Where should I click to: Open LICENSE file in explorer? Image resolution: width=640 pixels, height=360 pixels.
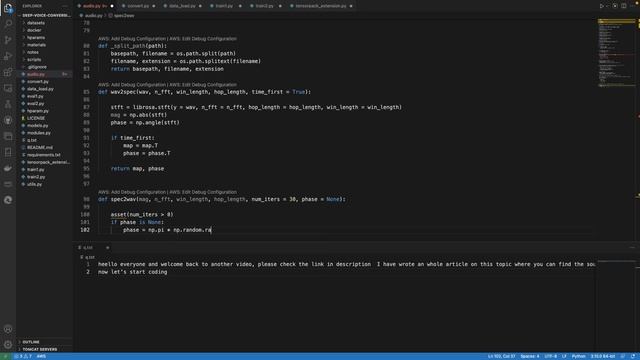pyautogui.click(x=45, y=118)
